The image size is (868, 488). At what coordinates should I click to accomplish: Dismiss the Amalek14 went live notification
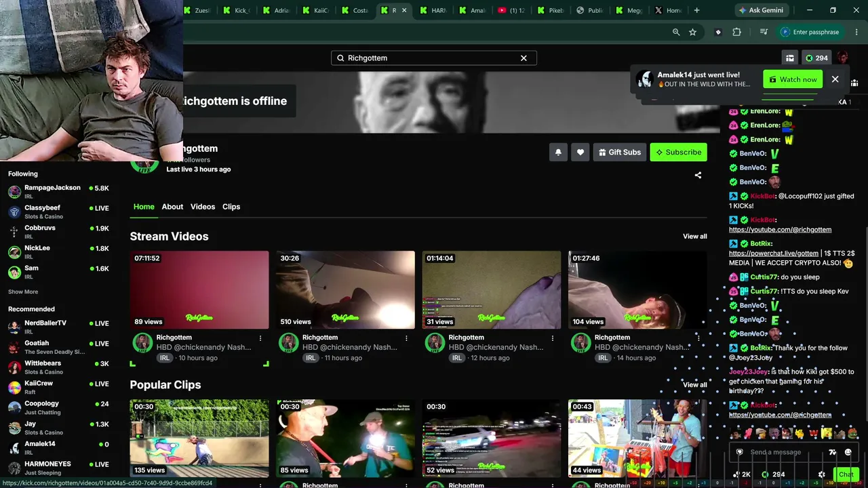pos(835,79)
